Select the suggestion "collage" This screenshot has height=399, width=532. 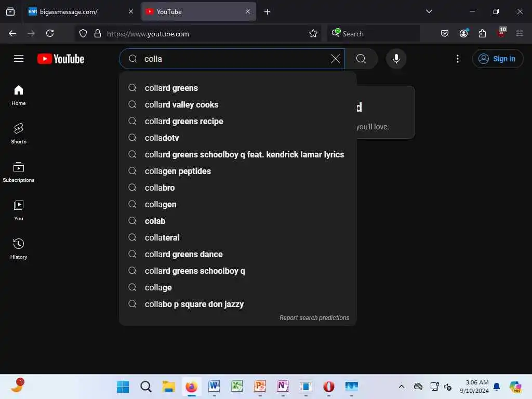tap(237, 287)
